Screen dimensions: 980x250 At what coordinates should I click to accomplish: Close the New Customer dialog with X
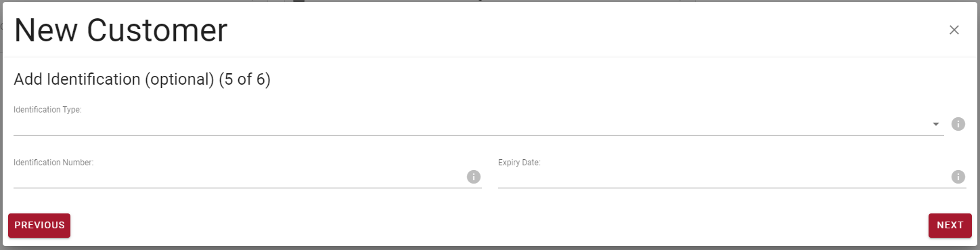point(954,30)
